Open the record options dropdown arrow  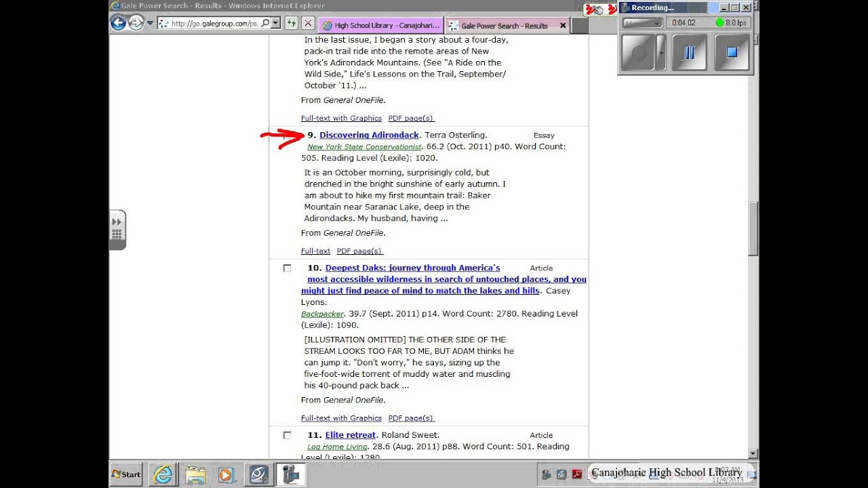[x=661, y=52]
